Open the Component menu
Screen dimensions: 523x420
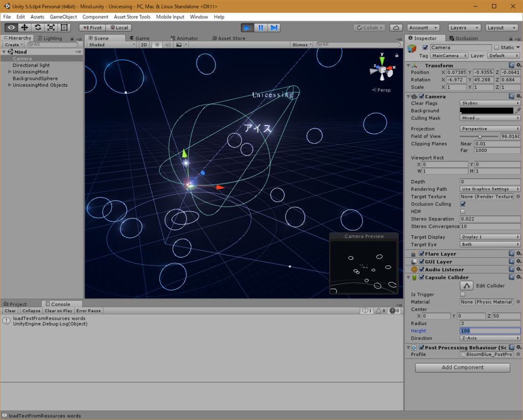(x=96, y=17)
